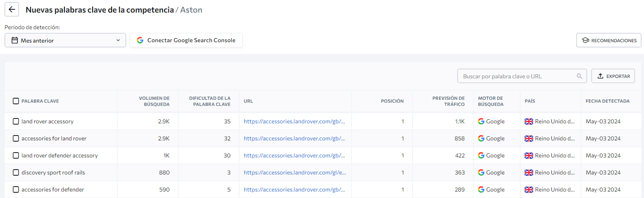This screenshot has height=198, width=644.
Task: Click keyword text 'discovery sport roof rails'
Action: click(x=53, y=172)
